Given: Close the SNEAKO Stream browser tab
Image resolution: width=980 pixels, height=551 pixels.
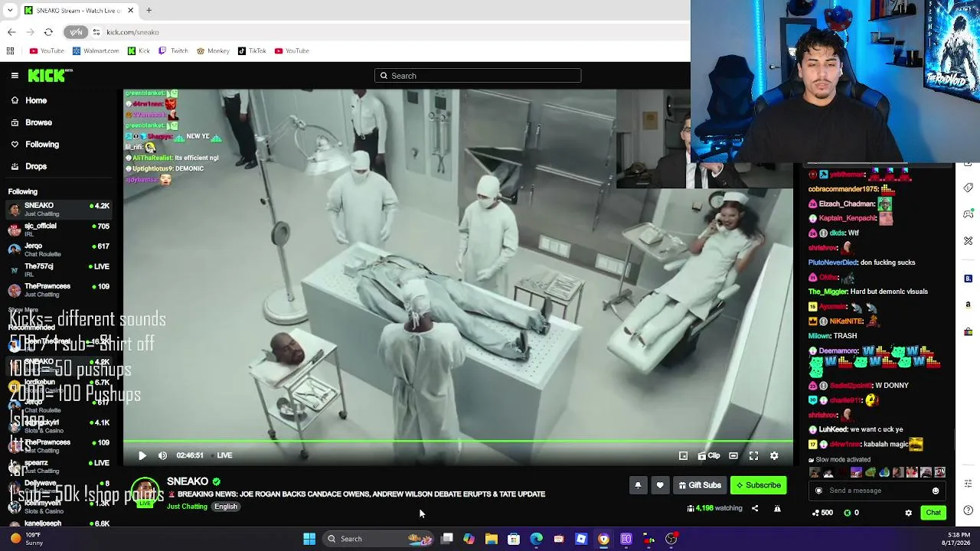Looking at the screenshot, I should tap(130, 10).
